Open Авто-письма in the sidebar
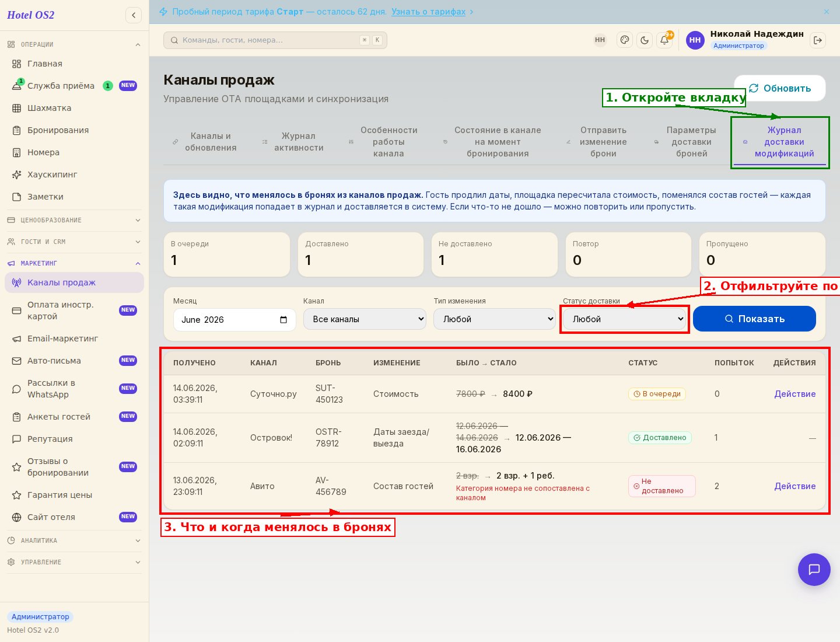The image size is (840, 642). (74, 361)
